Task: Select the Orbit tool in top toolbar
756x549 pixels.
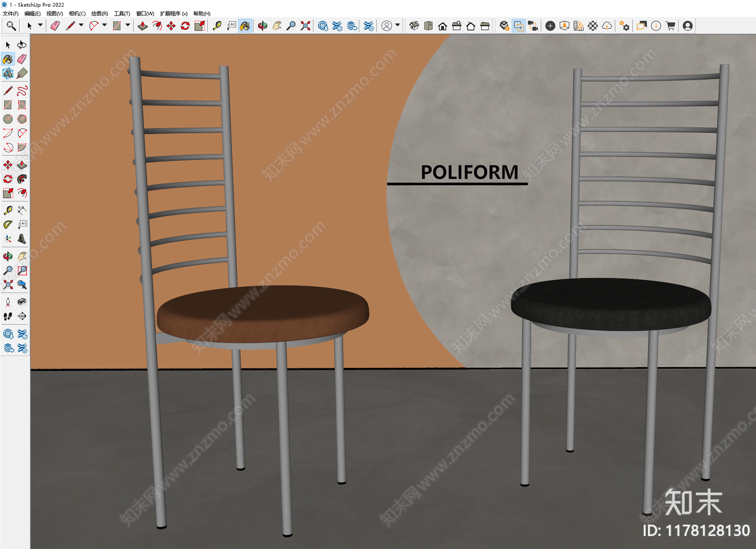Action: pos(263,26)
